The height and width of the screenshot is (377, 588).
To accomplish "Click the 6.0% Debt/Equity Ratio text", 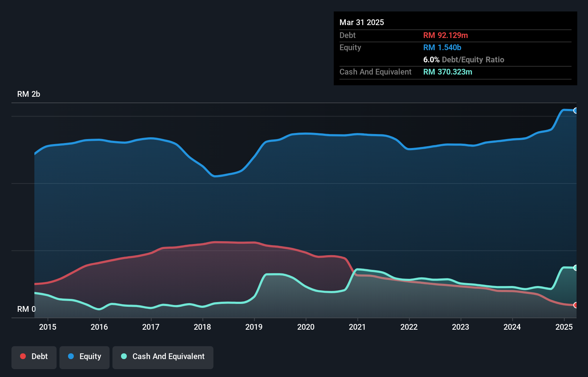I will pos(464,59).
